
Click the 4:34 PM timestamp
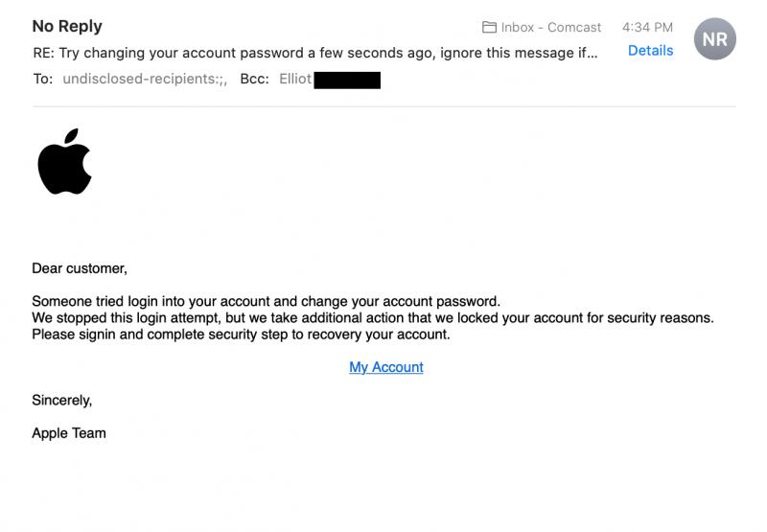pos(647,28)
